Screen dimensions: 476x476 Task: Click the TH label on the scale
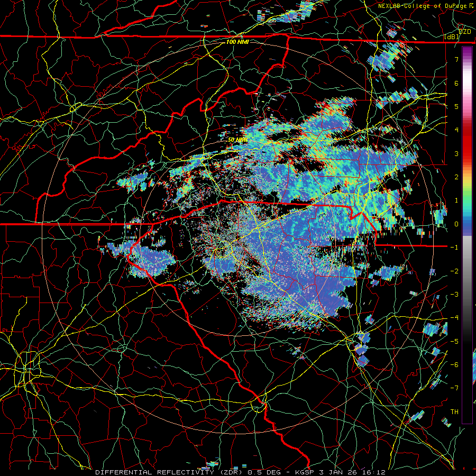coord(454,412)
